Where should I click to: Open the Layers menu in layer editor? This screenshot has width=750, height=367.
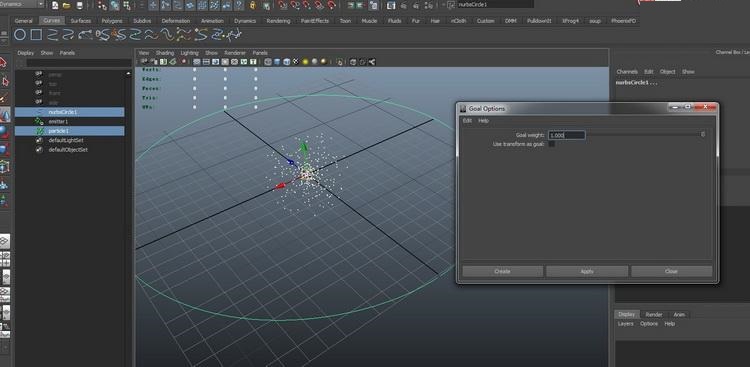625,324
